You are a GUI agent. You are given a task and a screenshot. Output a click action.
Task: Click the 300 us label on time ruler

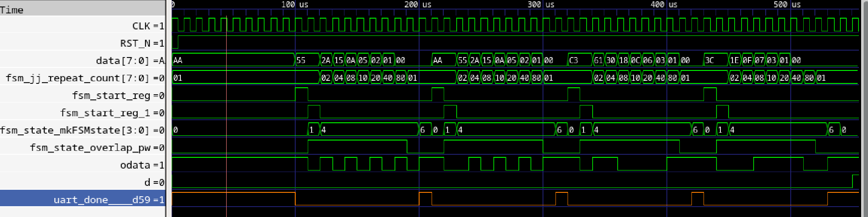click(x=541, y=5)
